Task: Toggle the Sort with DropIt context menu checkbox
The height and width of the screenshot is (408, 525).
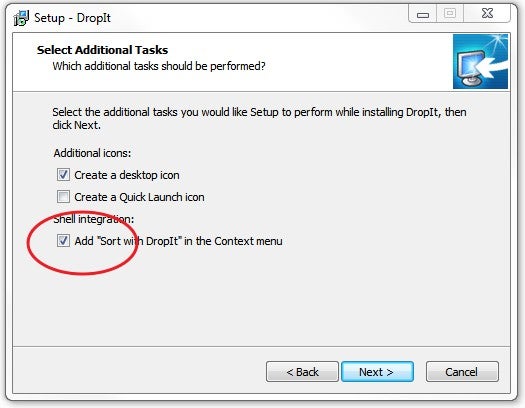Action: click(63, 241)
